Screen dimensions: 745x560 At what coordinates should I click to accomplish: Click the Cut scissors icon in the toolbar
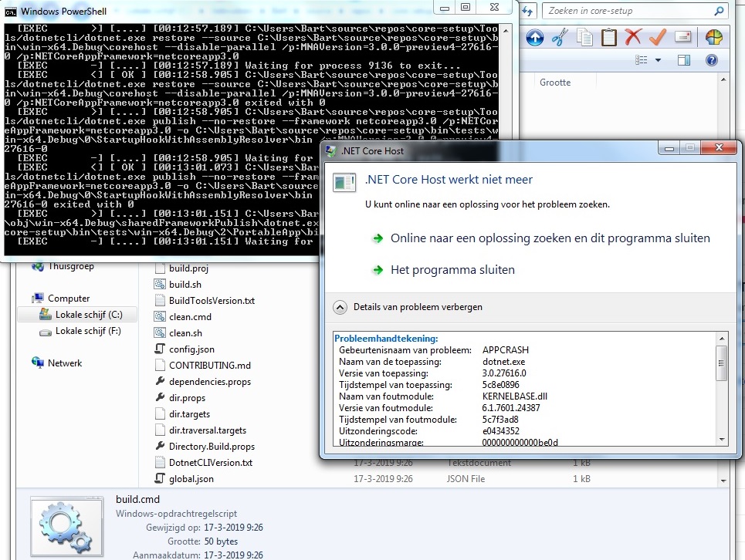(x=558, y=38)
